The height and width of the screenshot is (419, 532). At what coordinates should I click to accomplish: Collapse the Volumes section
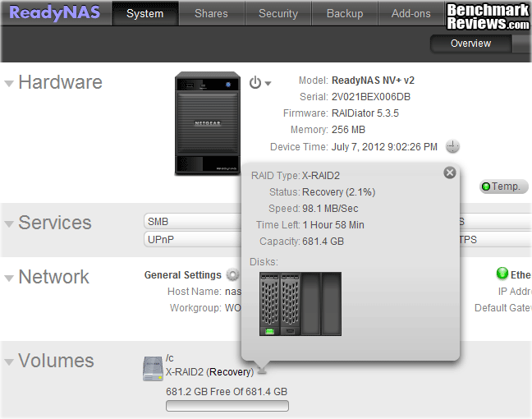click(9, 362)
